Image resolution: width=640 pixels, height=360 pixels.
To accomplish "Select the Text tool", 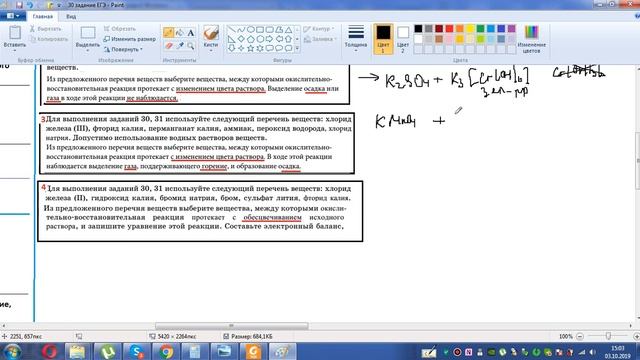I will click(x=191, y=33).
